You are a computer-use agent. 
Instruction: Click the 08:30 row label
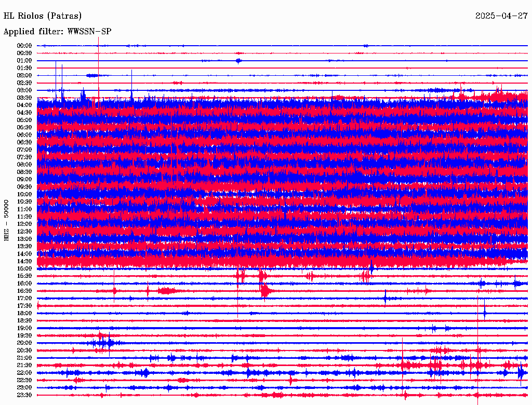point(24,172)
